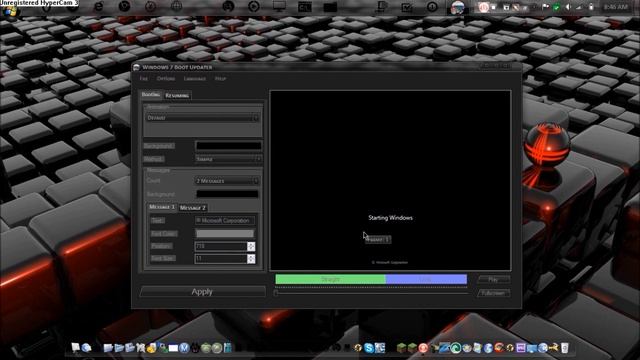This screenshot has height=360, width=640.
Task: Open the media player play icon in the taskbar
Action: coord(253,7)
